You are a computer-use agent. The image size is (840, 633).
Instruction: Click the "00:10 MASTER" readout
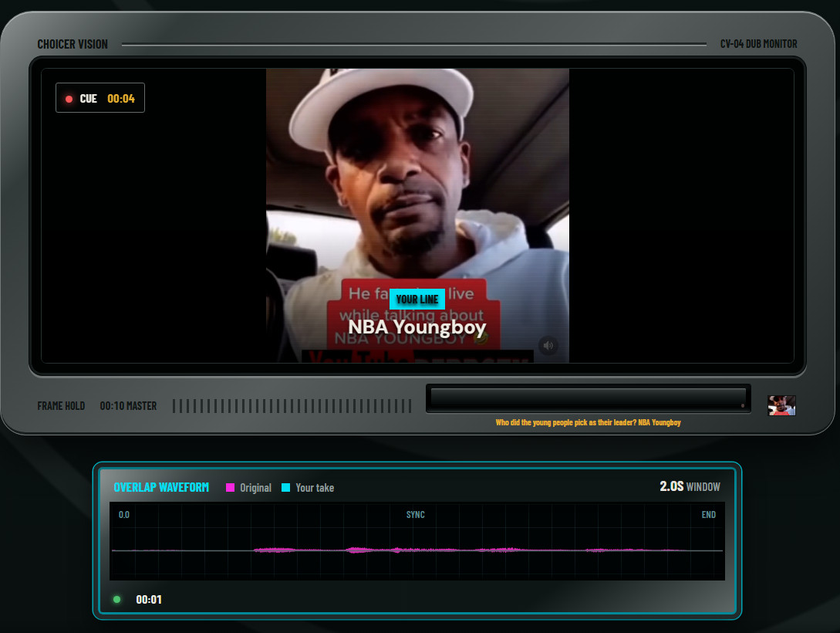pos(129,406)
